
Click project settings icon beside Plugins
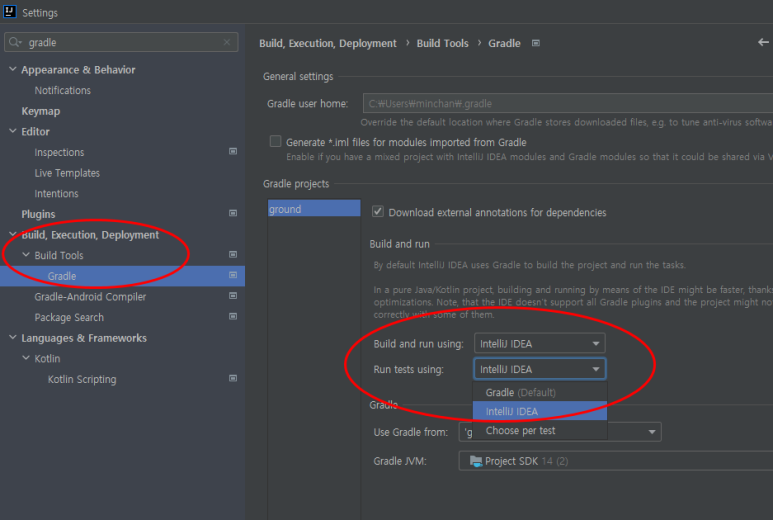[233, 213]
